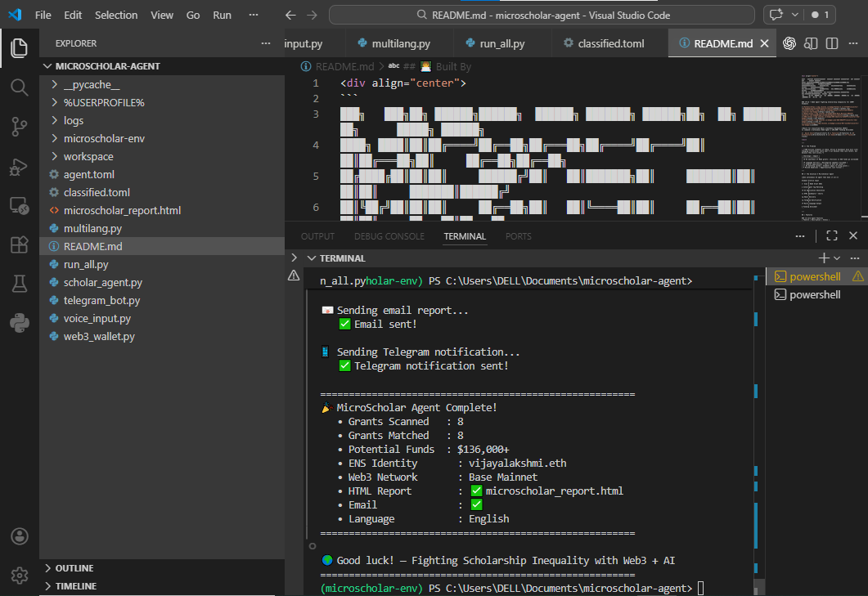Open microscholar_report.html file
This screenshot has height=596, width=868.
122,210
